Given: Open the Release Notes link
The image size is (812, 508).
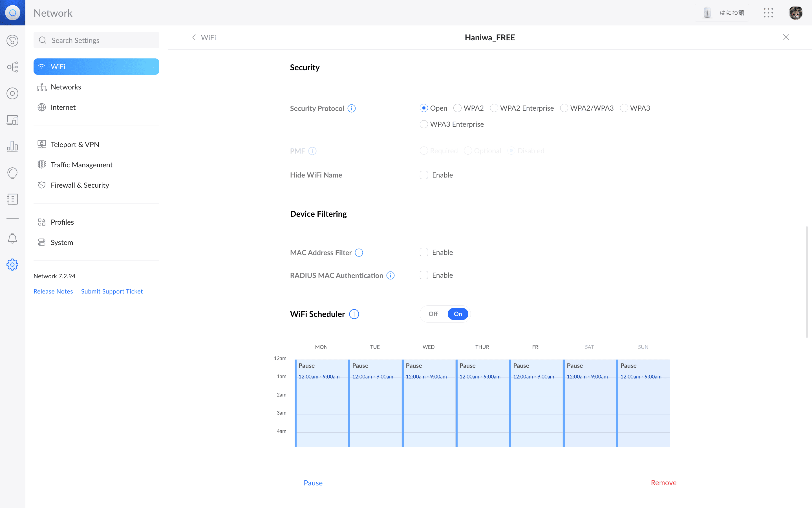Looking at the screenshot, I should tap(53, 291).
